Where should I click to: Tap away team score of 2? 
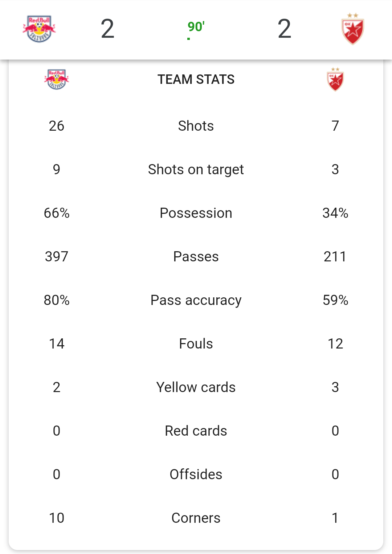(x=285, y=29)
